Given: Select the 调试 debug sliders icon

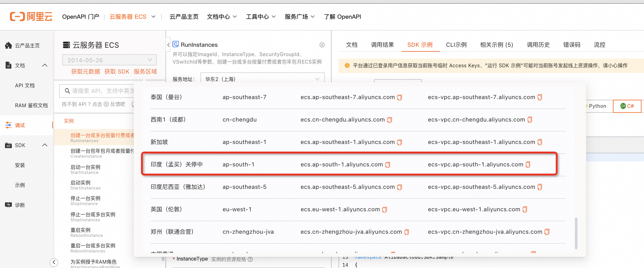Looking at the screenshot, I should pos(8,125).
